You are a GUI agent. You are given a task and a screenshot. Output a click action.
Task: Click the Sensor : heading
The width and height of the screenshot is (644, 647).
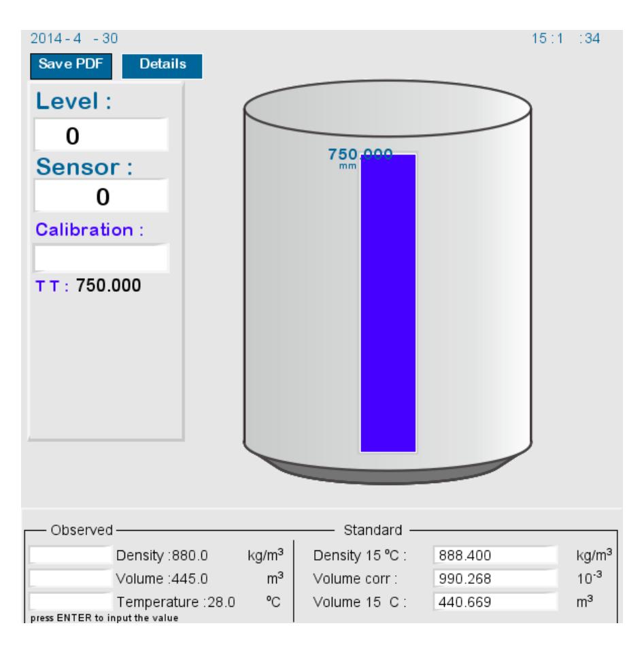click(84, 167)
